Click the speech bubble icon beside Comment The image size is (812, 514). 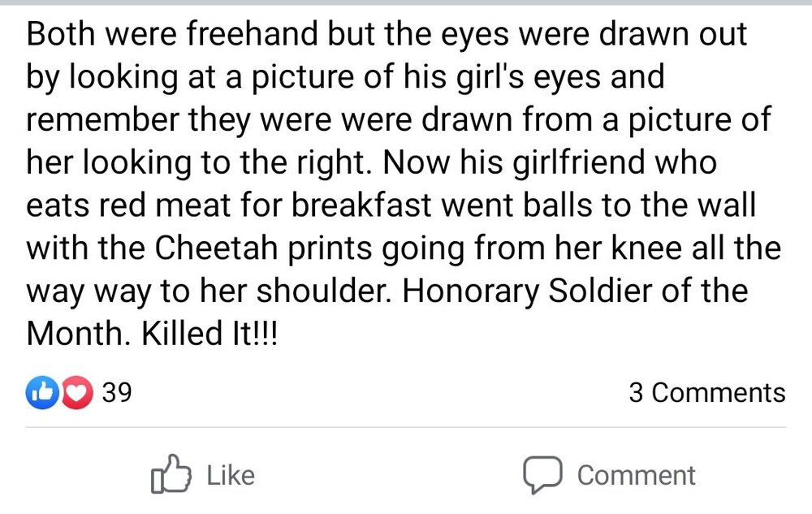[x=542, y=475]
